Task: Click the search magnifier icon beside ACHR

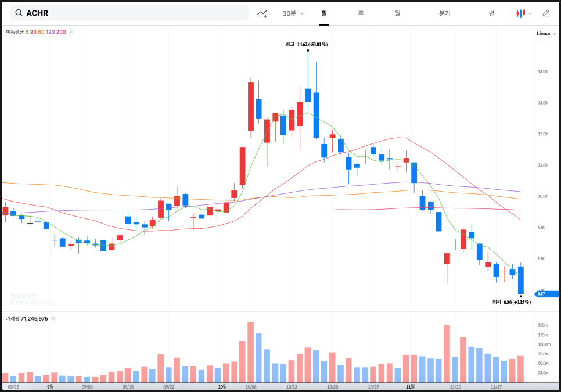Action: click(x=19, y=13)
